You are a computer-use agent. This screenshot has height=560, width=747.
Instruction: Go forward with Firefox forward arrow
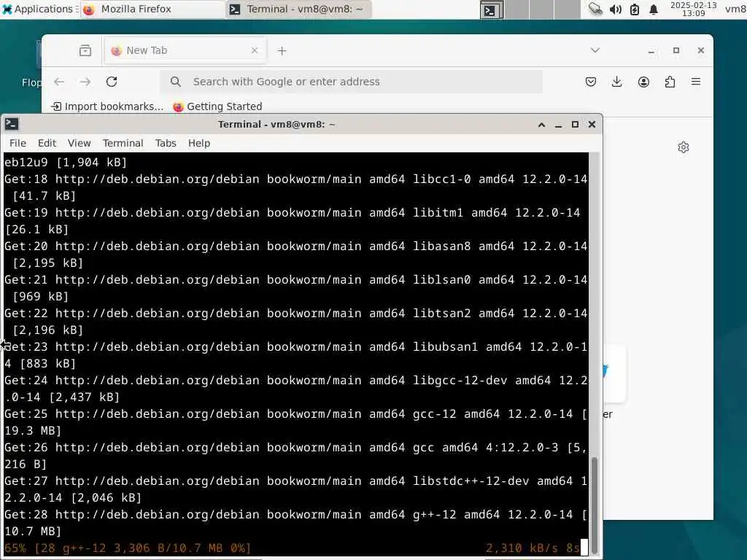85,82
